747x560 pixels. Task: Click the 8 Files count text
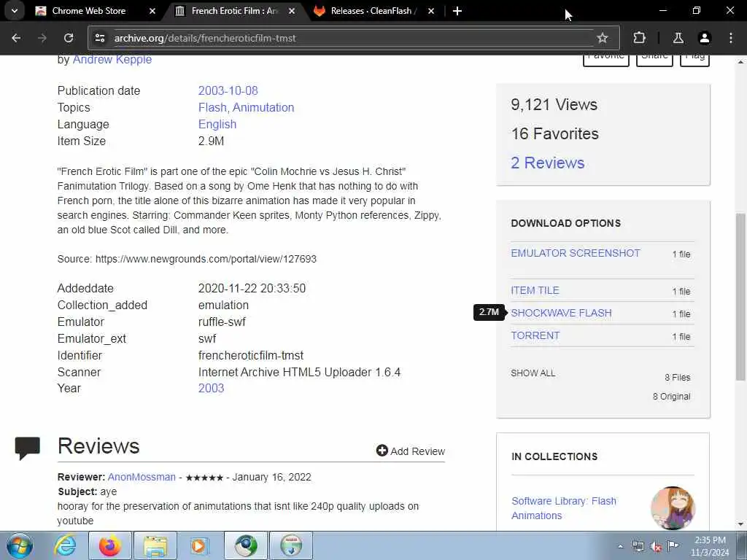click(678, 377)
